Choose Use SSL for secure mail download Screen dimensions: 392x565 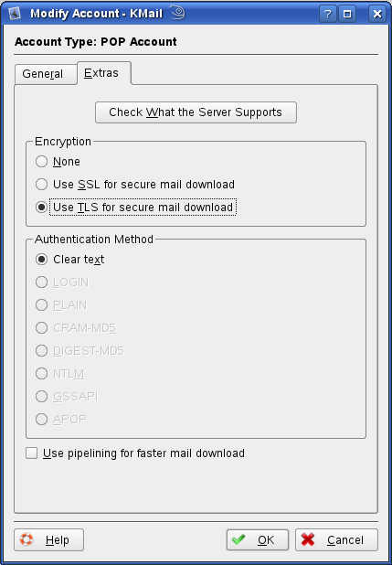(x=135, y=184)
